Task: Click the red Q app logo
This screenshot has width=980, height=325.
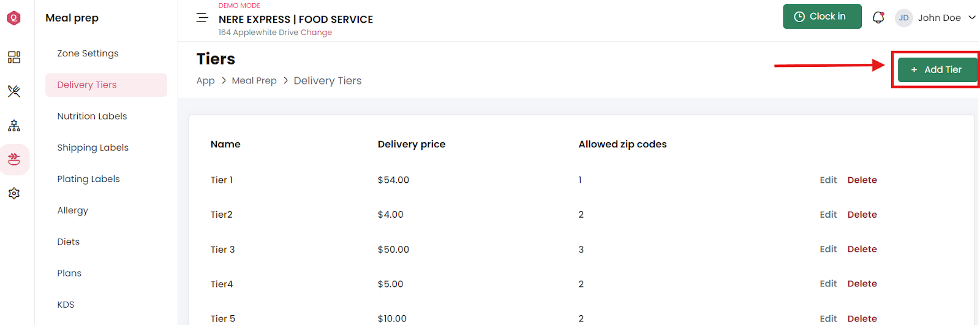Action: (x=13, y=18)
